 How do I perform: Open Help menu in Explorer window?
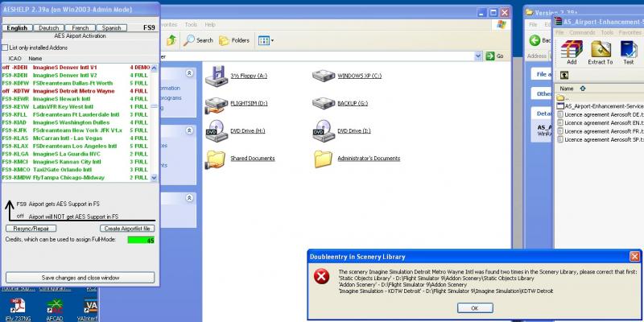click(x=210, y=25)
